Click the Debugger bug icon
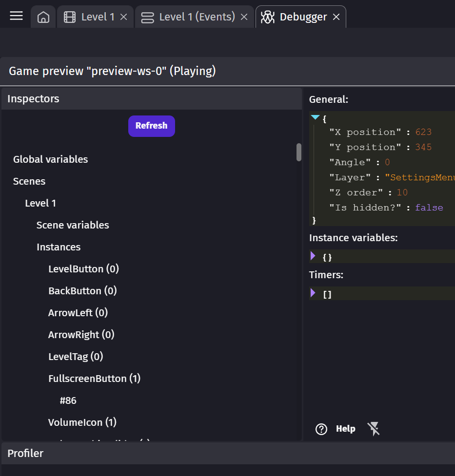The image size is (455, 476). [267, 18]
